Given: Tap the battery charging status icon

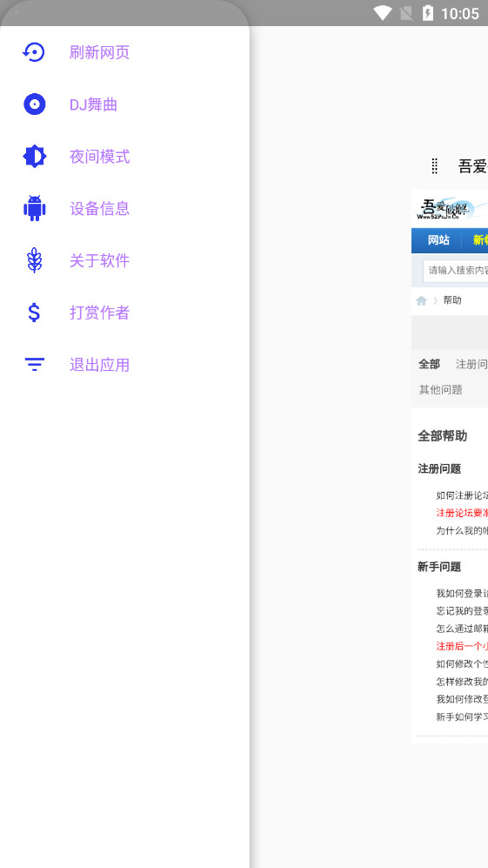Looking at the screenshot, I should (x=428, y=13).
